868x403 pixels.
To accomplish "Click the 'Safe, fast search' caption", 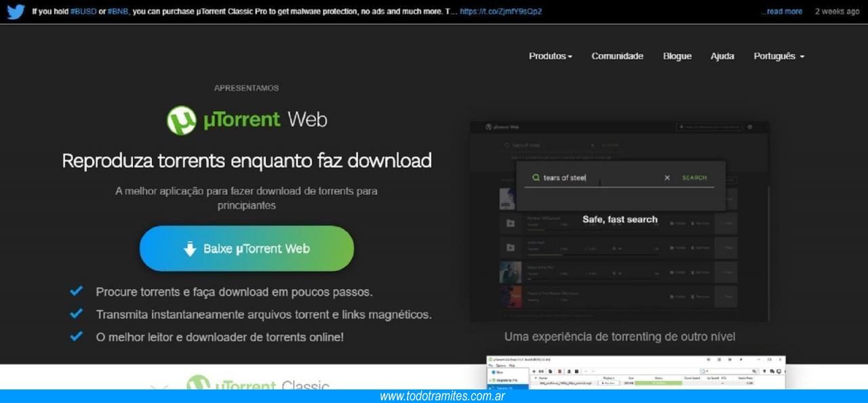I will pyautogui.click(x=620, y=219).
